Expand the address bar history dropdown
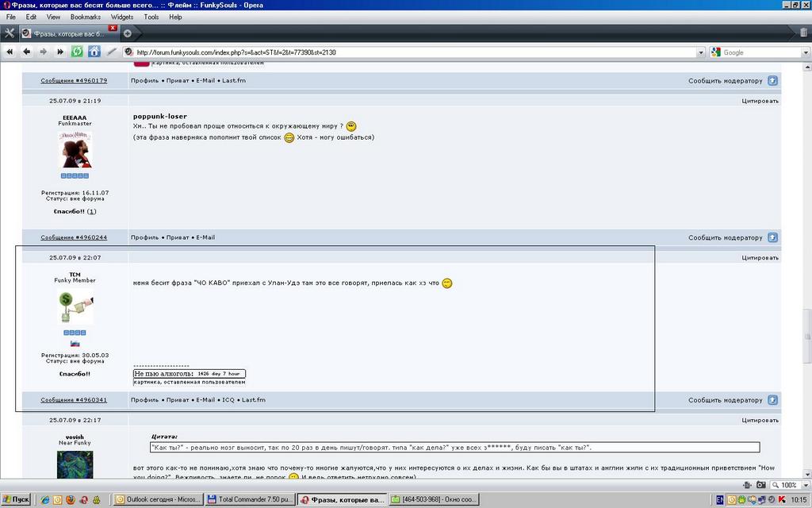 700,52
